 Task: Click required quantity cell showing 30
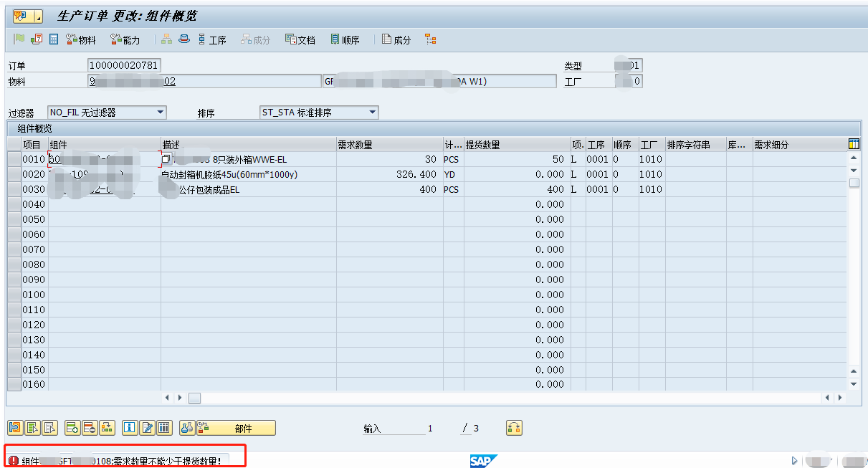pos(389,159)
